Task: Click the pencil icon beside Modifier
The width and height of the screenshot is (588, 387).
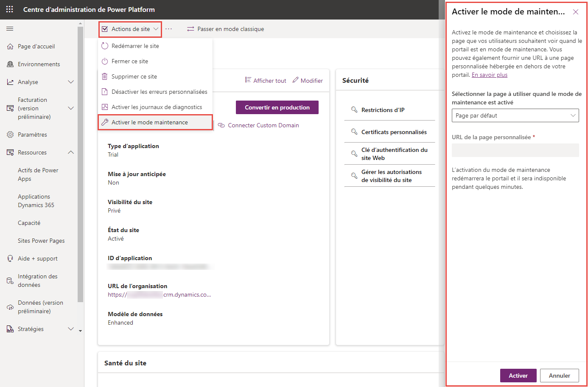Action: click(x=295, y=80)
